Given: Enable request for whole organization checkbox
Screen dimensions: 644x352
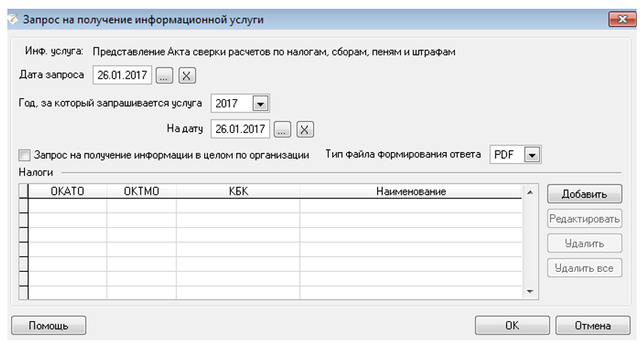Looking at the screenshot, I should point(25,155).
